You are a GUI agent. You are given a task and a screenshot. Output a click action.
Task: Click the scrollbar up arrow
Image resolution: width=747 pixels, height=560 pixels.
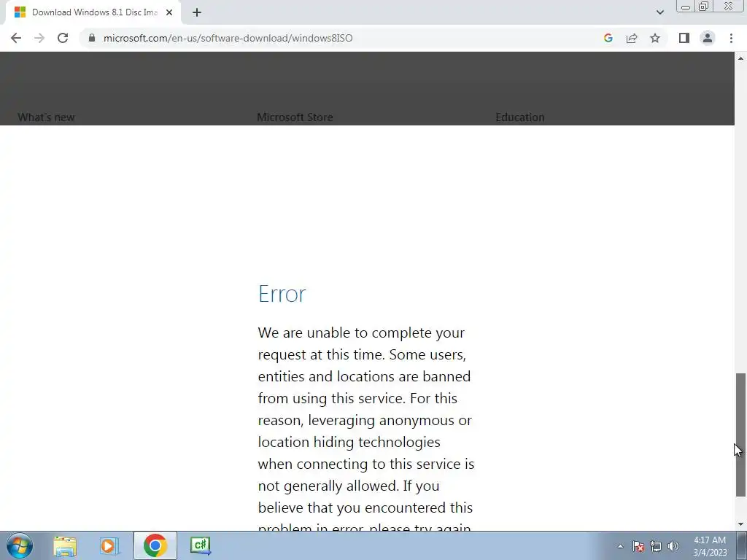click(x=741, y=58)
